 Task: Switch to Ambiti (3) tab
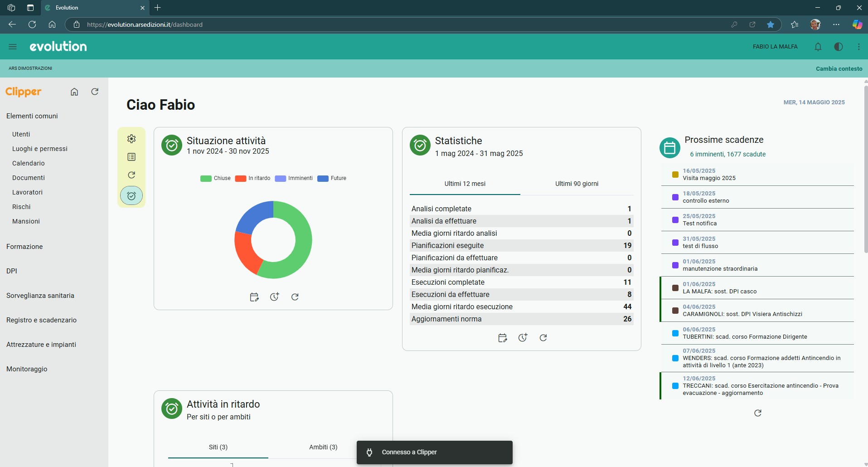323,447
